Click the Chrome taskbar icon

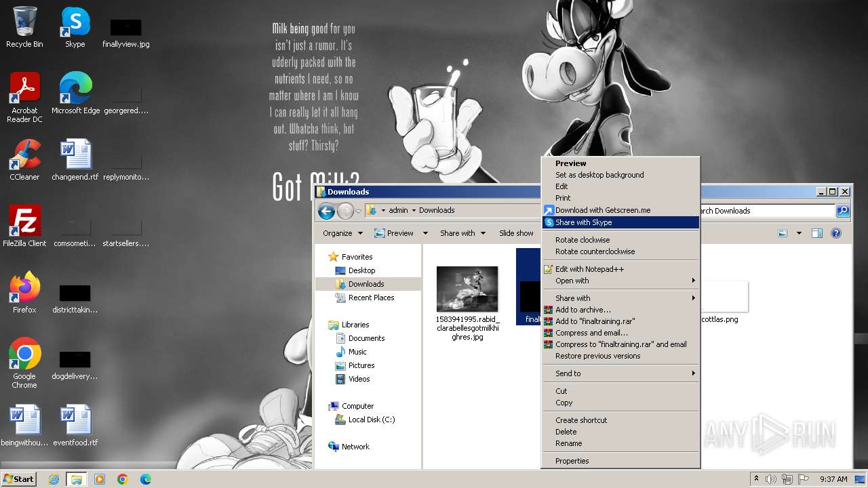click(x=123, y=479)
